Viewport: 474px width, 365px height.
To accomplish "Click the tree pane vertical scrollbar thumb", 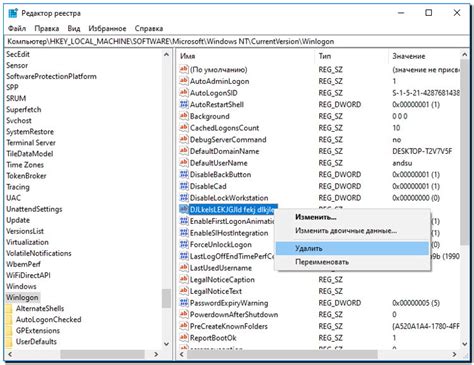I will pyautogui.click(x=166, y=298).
